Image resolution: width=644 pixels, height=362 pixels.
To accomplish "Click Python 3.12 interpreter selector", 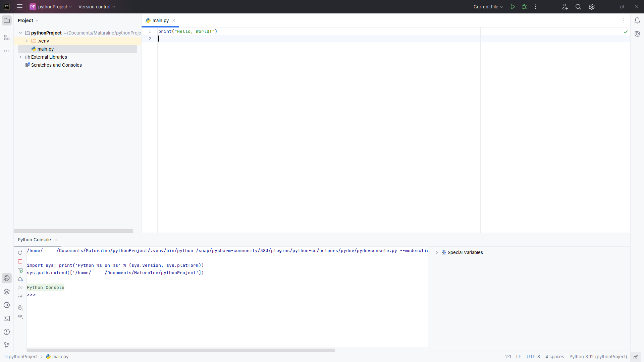I will pos(598,357).
